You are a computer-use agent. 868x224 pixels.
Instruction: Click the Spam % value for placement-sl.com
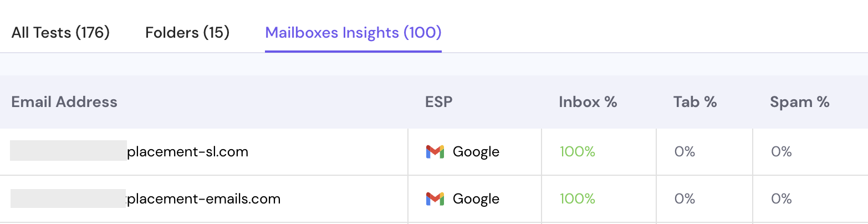tap(781, 151)
